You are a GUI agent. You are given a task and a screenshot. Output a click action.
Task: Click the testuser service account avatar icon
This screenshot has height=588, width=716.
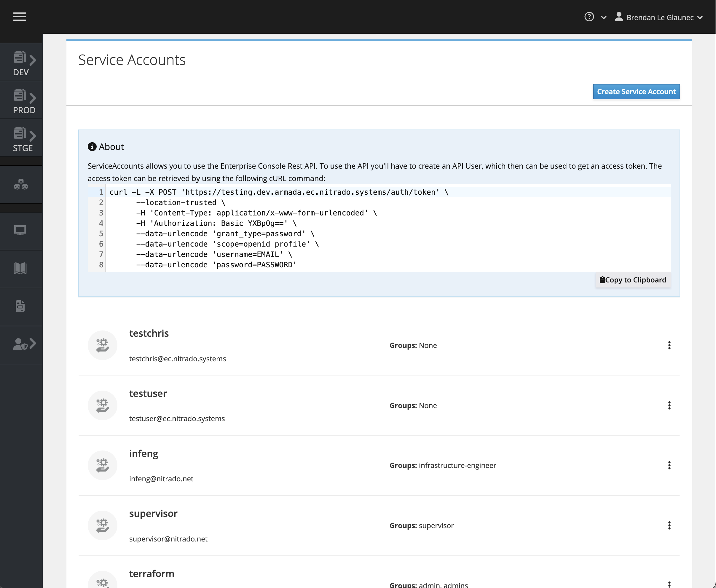[102, 405]
